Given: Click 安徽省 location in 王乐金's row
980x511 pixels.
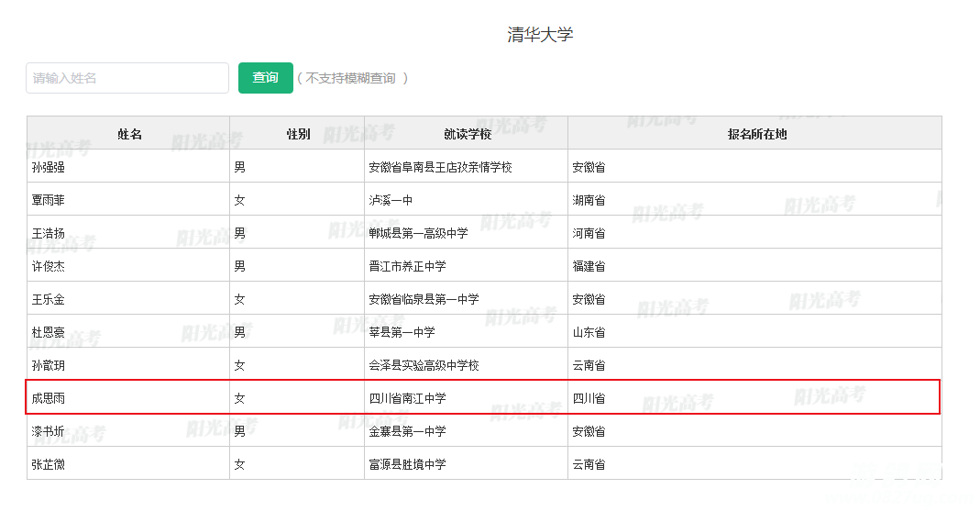Looking at the screenshot, I should (589, 300).
